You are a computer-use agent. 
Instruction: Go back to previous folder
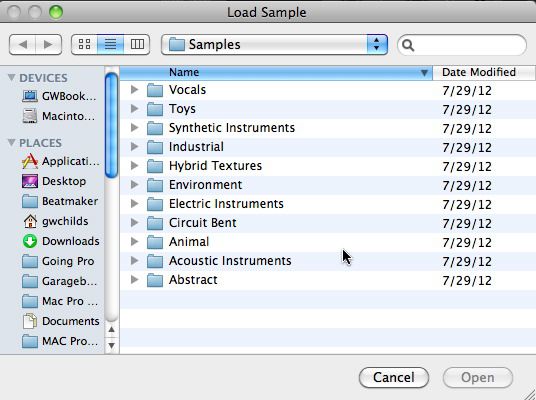23,44
